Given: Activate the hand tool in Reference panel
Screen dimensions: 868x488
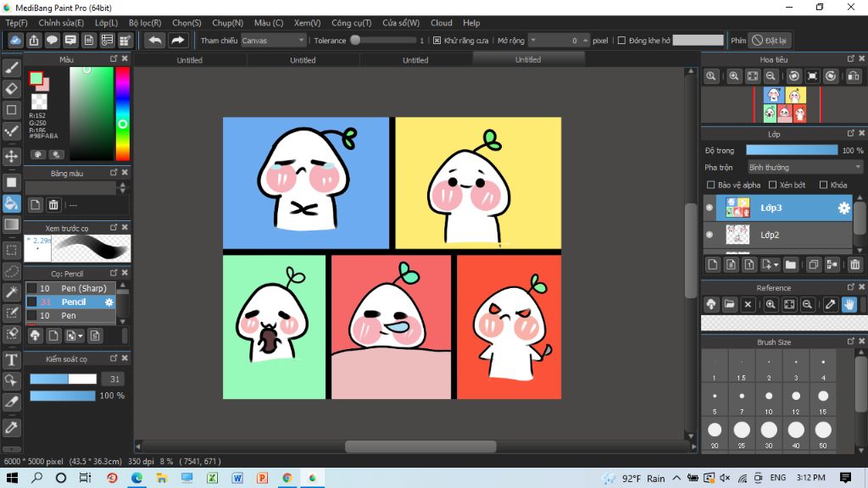Looking at the screenshot, I should point(849,304).
